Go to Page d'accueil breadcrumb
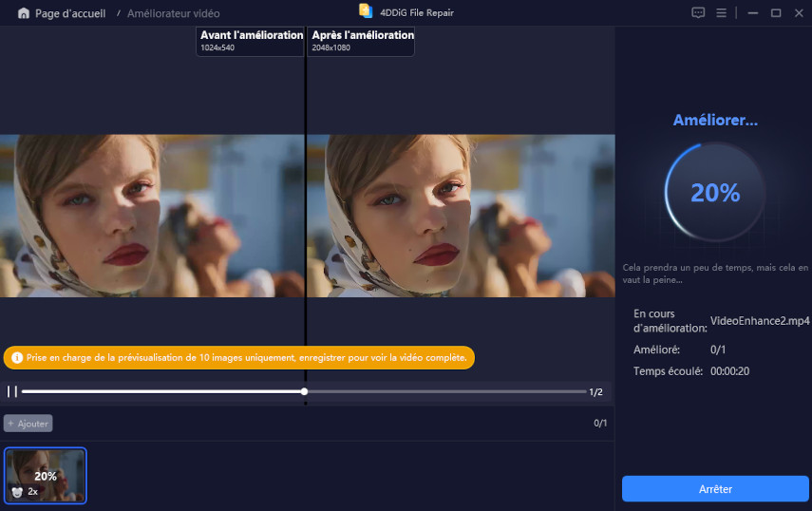 pos(69,13)
